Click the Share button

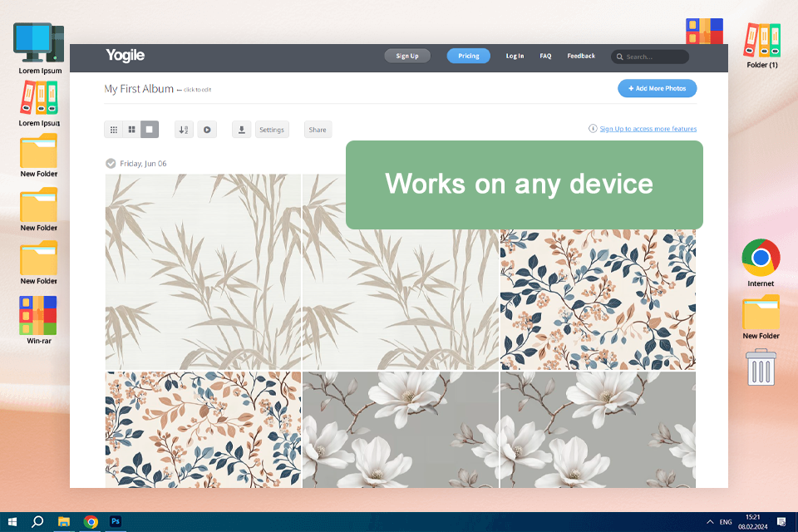(318, 130)
